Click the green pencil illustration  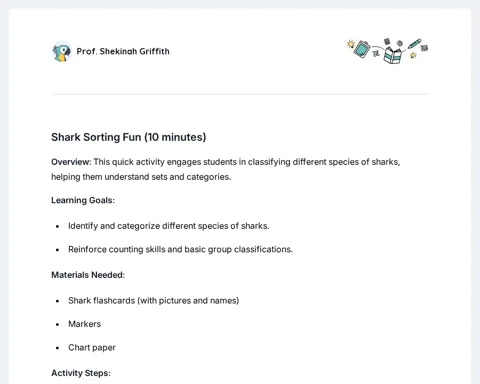click(414, 44)
